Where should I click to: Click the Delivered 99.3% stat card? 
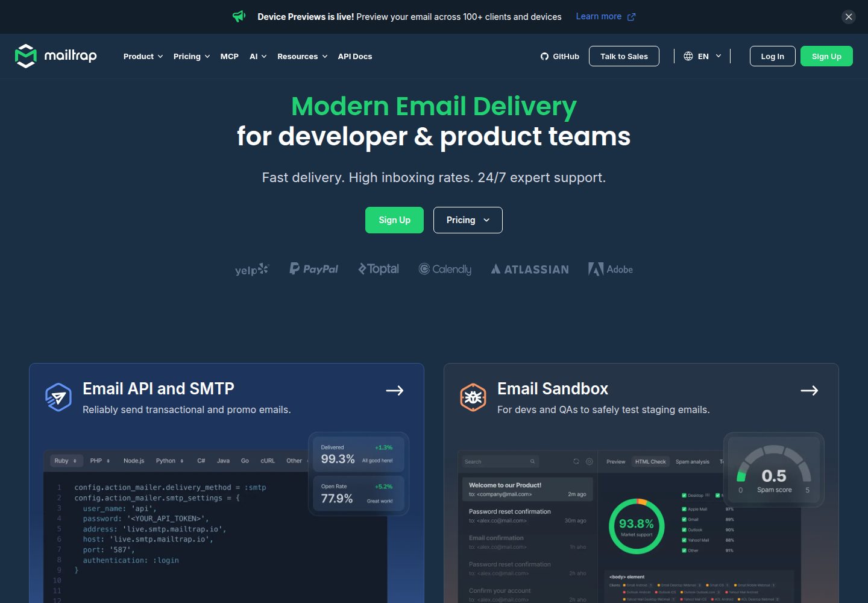click(x=359, y=454)
